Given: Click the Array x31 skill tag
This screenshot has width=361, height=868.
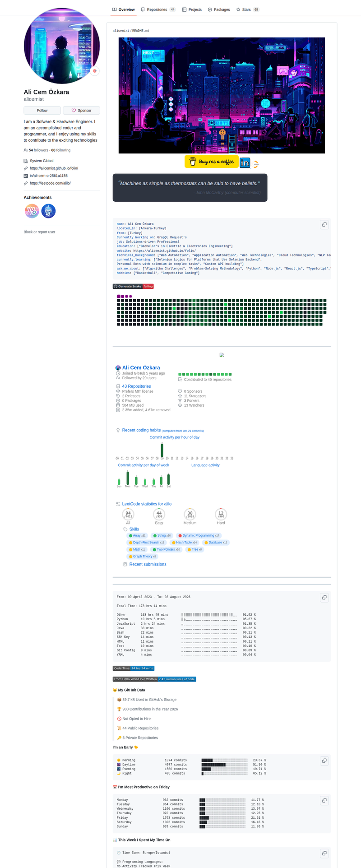Looking at the screenshot, I should point(137,536).
